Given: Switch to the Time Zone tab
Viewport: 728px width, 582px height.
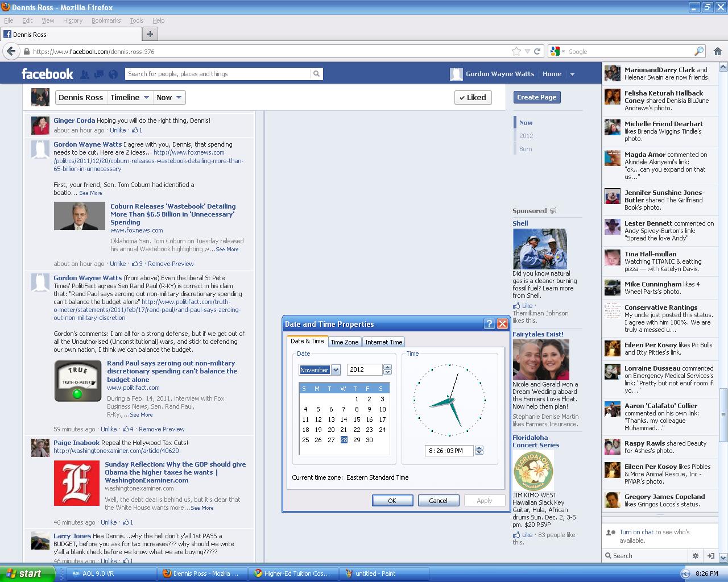Looking at the screenshot, I should coord(344,342).
